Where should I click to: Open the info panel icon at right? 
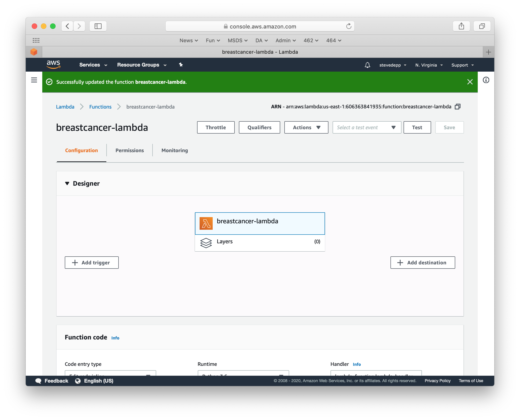point(486,80)
